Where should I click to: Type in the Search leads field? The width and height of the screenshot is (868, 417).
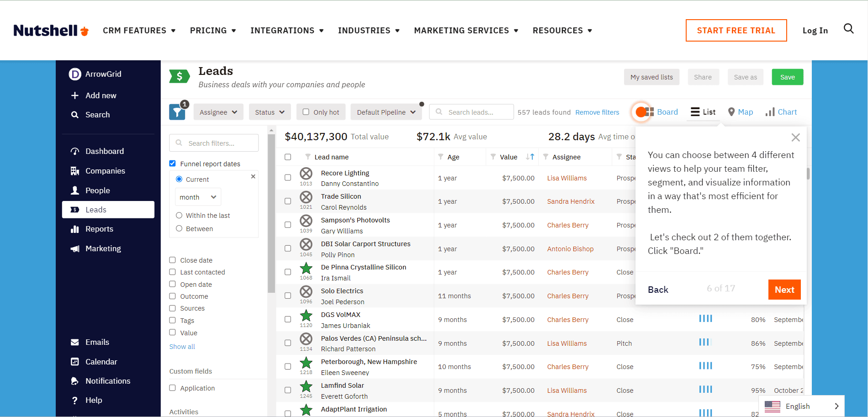point(475,111)
